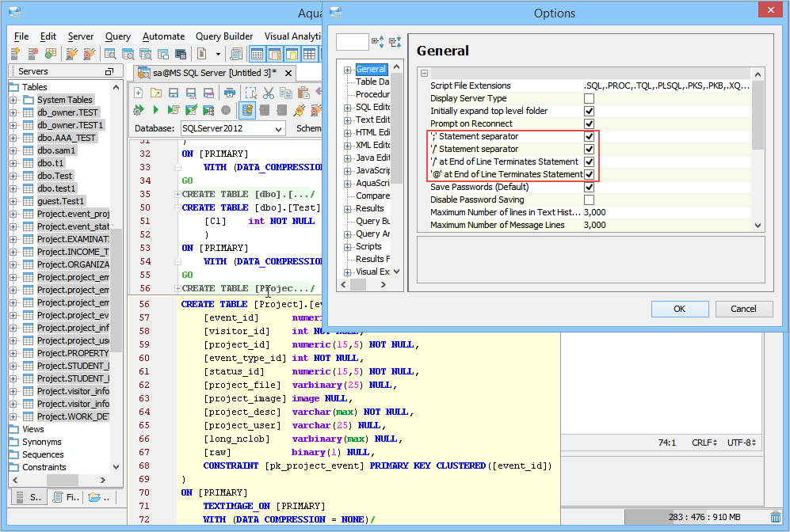Select the Views item in Servers tree
Viewport: 790px width, 532px height.
[x=32, y=429]
